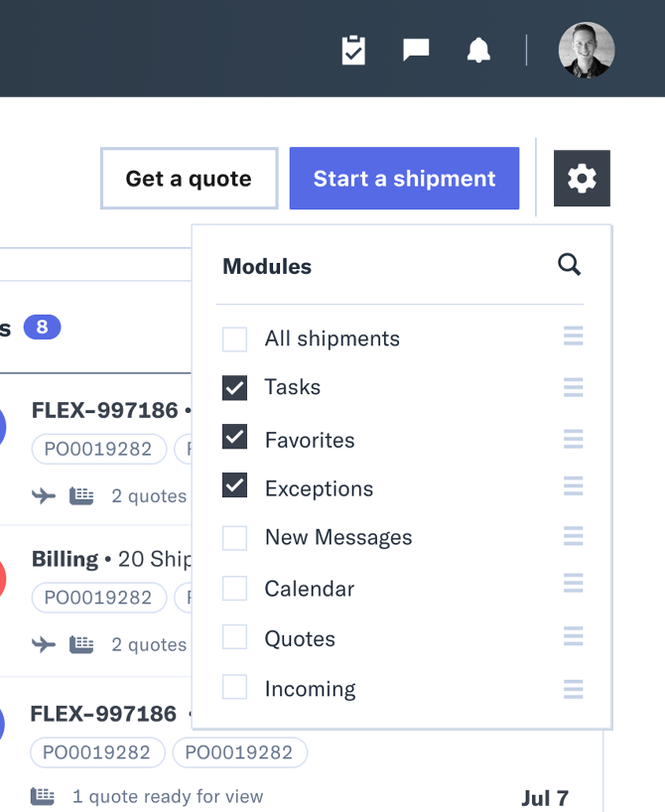Click the container ship icon on Billing shipment
This screenshot has width=665, height=812.
point(81,644)
